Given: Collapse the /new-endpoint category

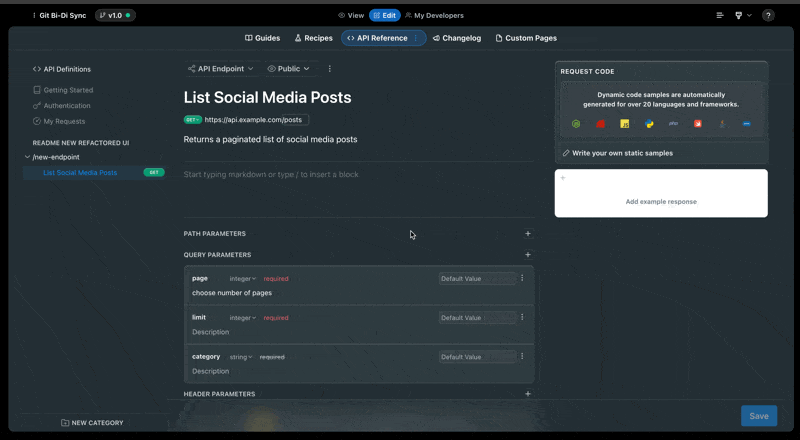Looking at the screenshot, I should tap(28, 157).
